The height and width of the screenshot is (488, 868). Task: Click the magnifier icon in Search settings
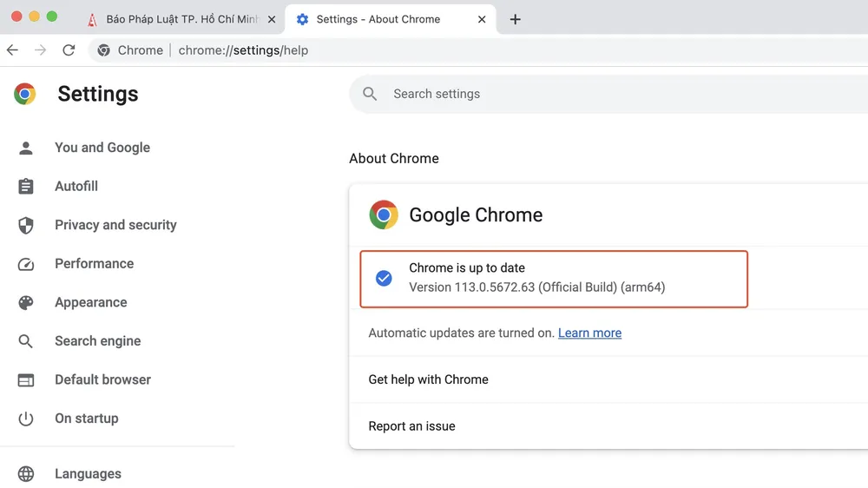tap(370, 94)
